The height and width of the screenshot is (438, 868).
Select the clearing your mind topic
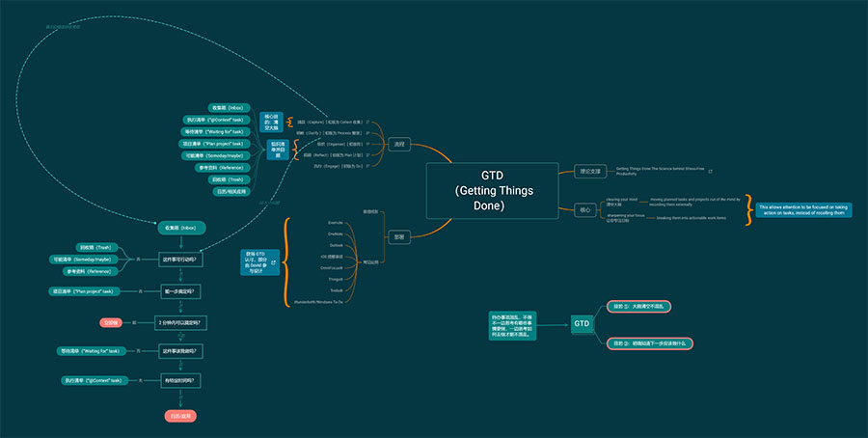pyautogui.click(x=621, y=202)
